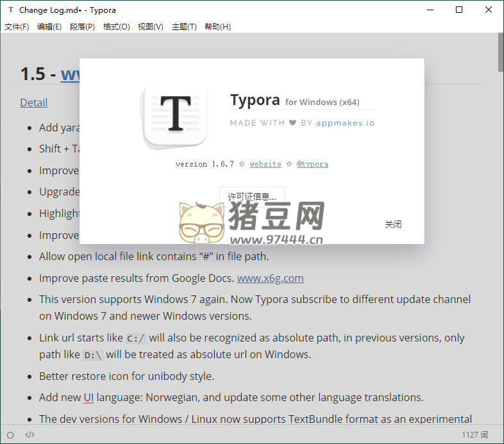Click the vertical scrollbar on the right

coord(500,192)
